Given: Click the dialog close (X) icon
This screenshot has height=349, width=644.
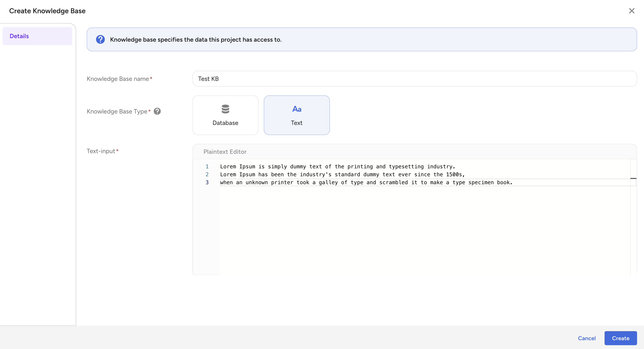Looking at the screenshot, I should [632, 11].
